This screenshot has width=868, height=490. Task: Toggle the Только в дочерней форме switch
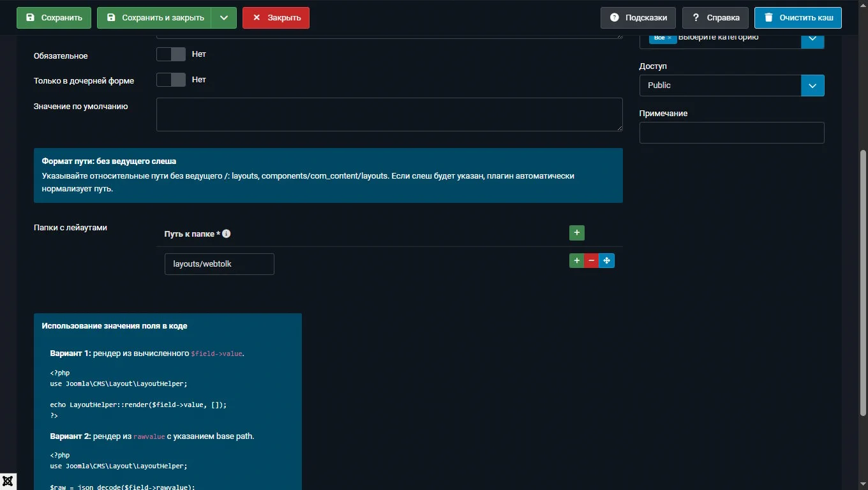171,80
